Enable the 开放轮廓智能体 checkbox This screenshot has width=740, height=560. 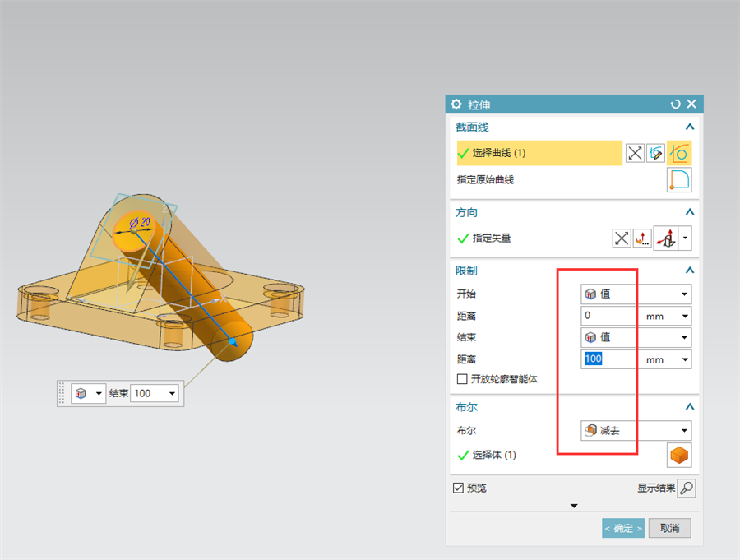coord(462,379)
